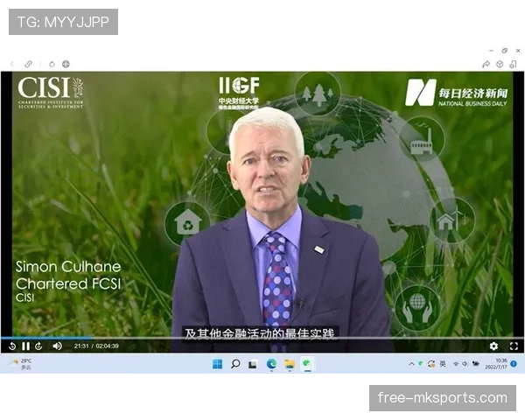Copy link using the chain icon
The width and height of the screenshot is (525, 420).
pyautogui.click(x=28, y=64)
